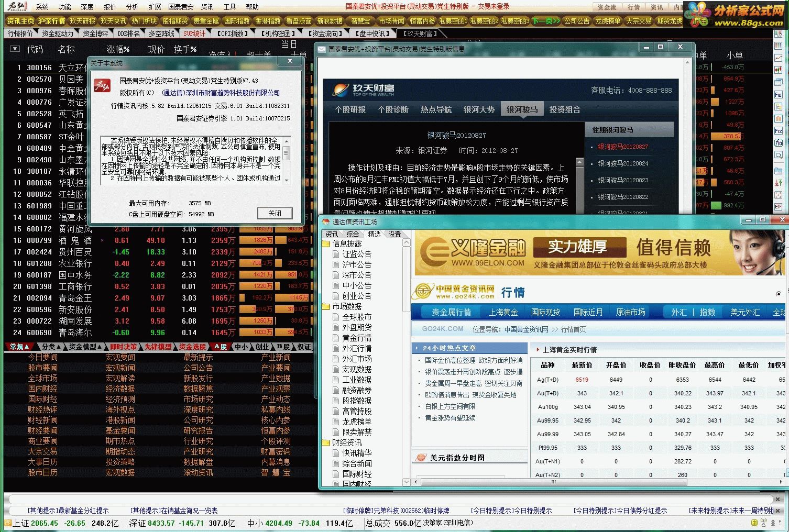789x532 pixels.
Task: Click the tree structure icon in right sidebar
Action: click(x=778, y=106)
